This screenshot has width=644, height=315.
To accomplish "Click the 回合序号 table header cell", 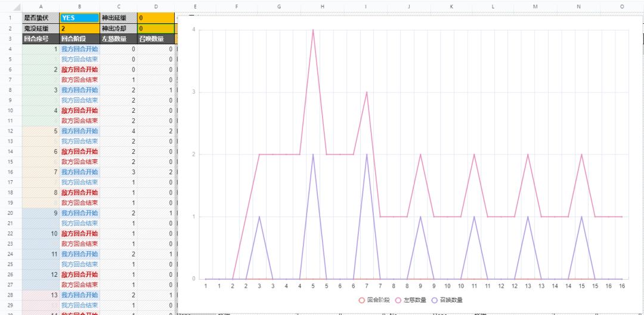I will coord(41,39).
